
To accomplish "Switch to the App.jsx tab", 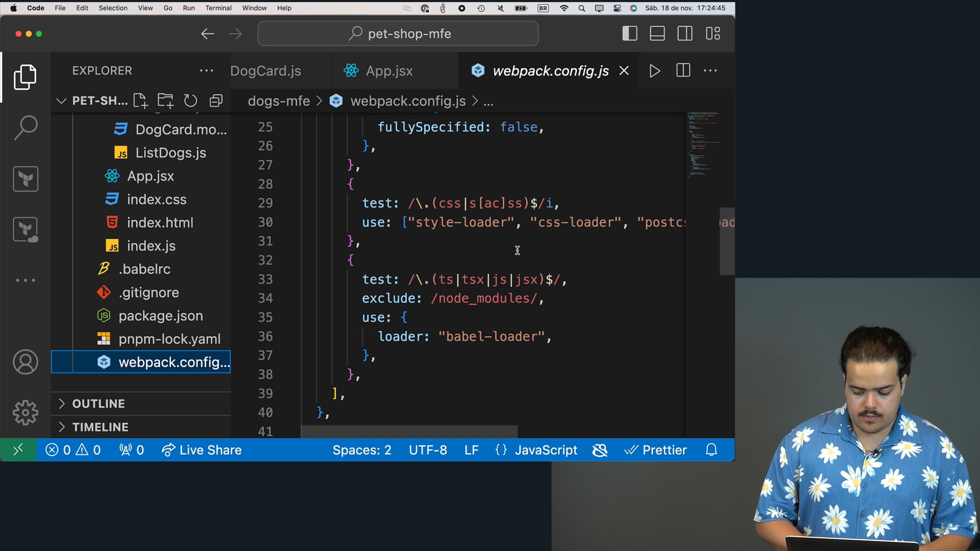I will click(x=389, y=71).
